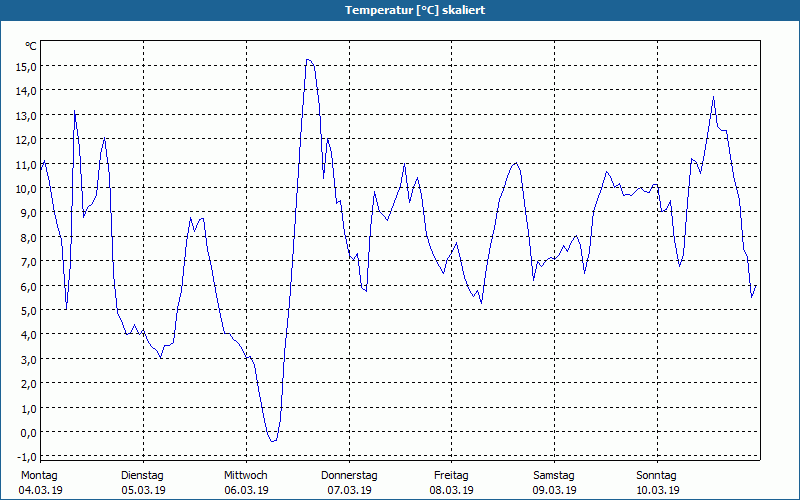Click the Freitag day label
The width and height of the screenshot is (800, 500).
(451, 476)
